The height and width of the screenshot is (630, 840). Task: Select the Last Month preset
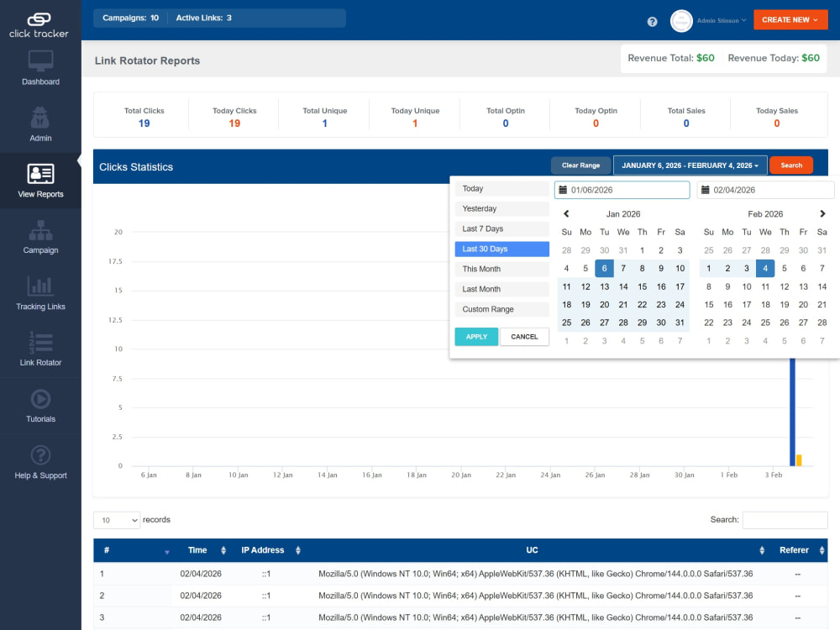tap(502, 289)
